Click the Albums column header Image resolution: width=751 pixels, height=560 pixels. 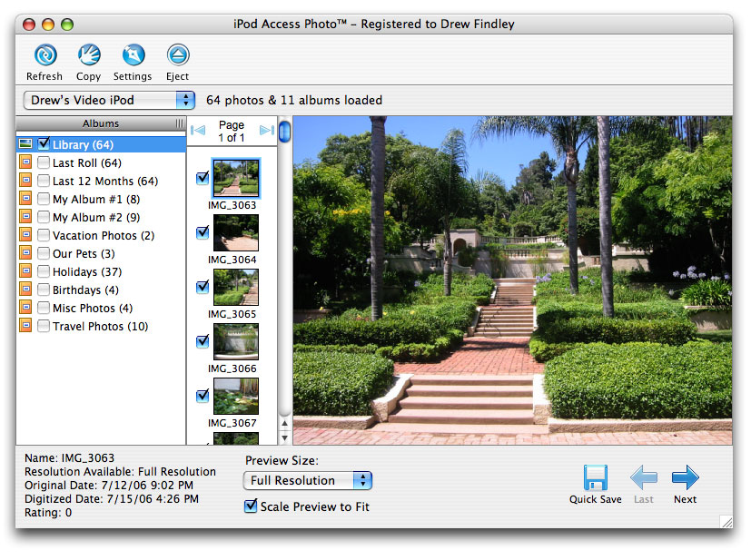tap(101, 123)
